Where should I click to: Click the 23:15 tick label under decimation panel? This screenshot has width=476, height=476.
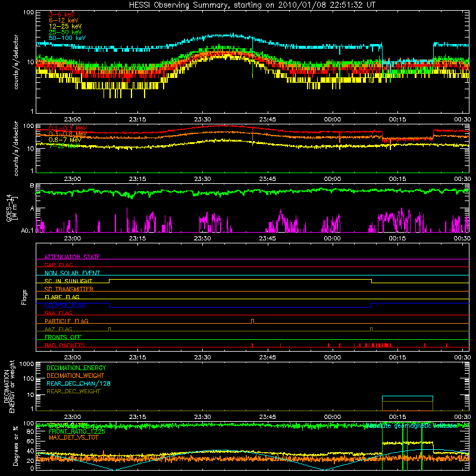click(137, 417)
